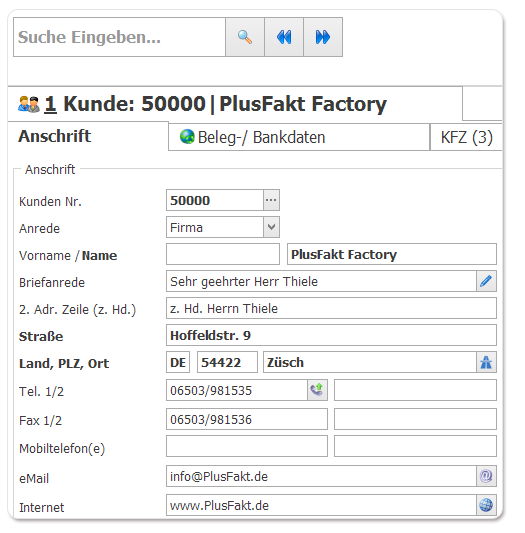Go to previous record with double-left arrow
525x533 pixels.
284,37
